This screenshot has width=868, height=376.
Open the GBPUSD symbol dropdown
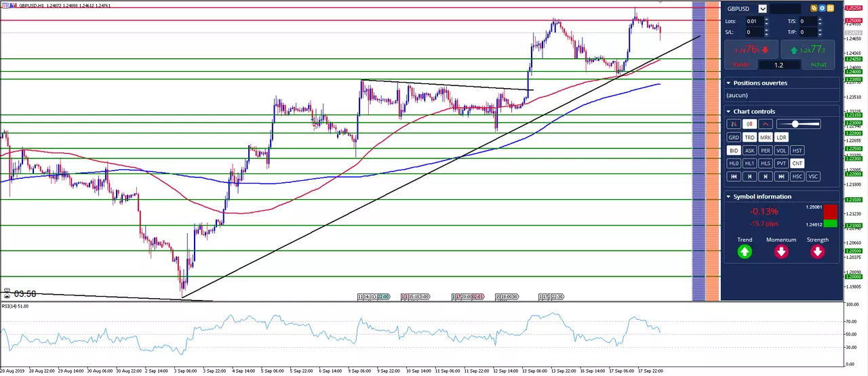pos(763,9)
